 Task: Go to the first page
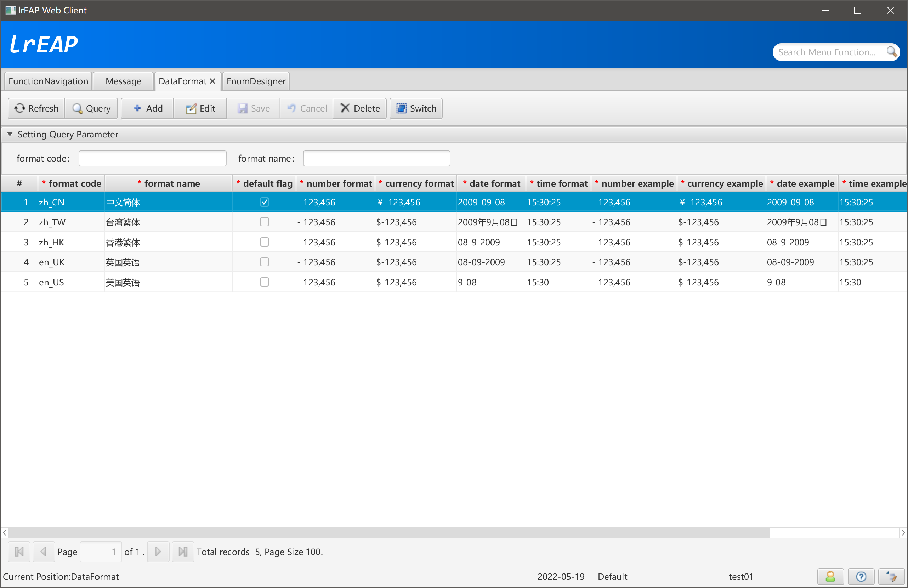point(19,552)
